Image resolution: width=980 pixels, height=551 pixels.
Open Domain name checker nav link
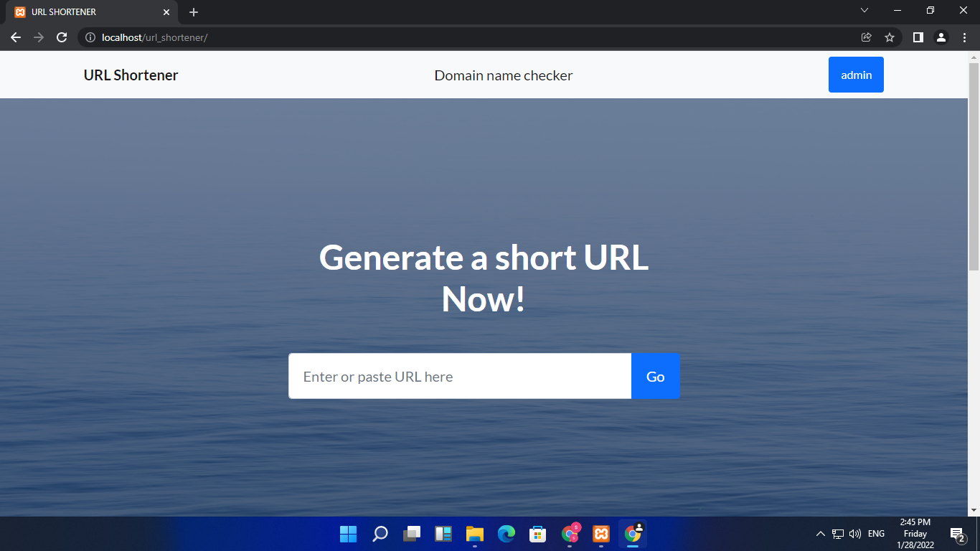coord(503,75)
